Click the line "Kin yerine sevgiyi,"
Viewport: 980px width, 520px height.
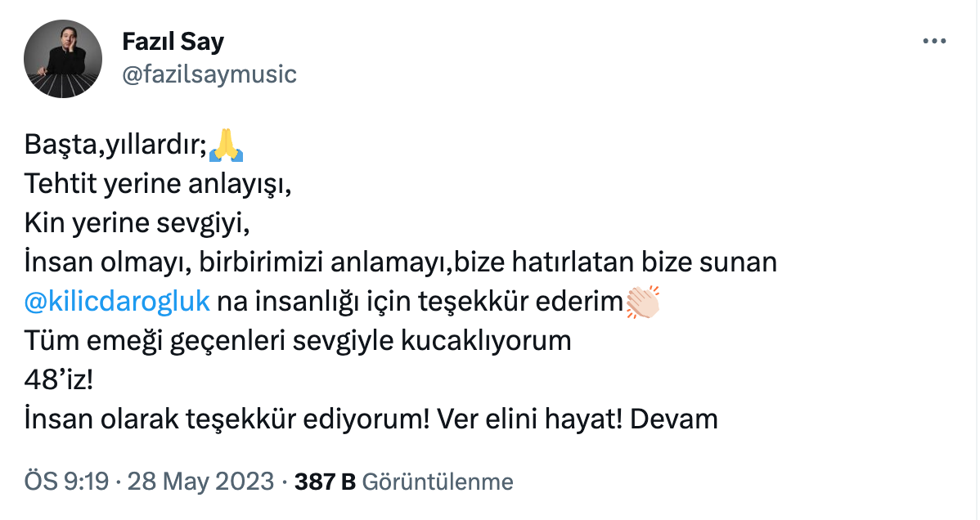tap(136, 223)
